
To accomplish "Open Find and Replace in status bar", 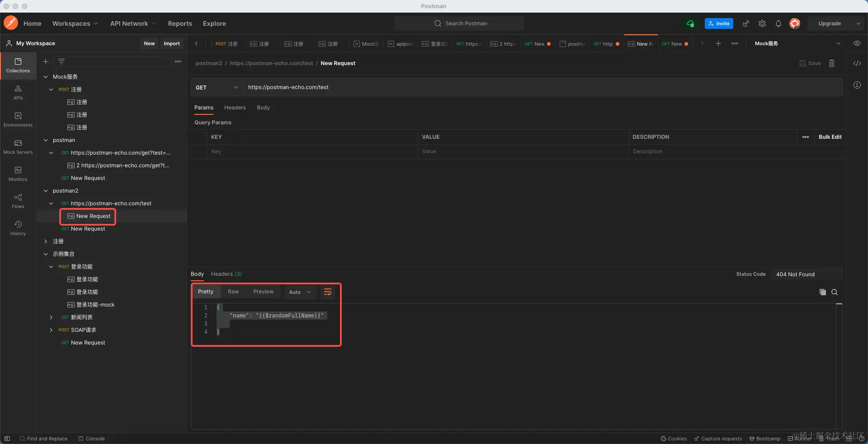I will click(43, 439).
